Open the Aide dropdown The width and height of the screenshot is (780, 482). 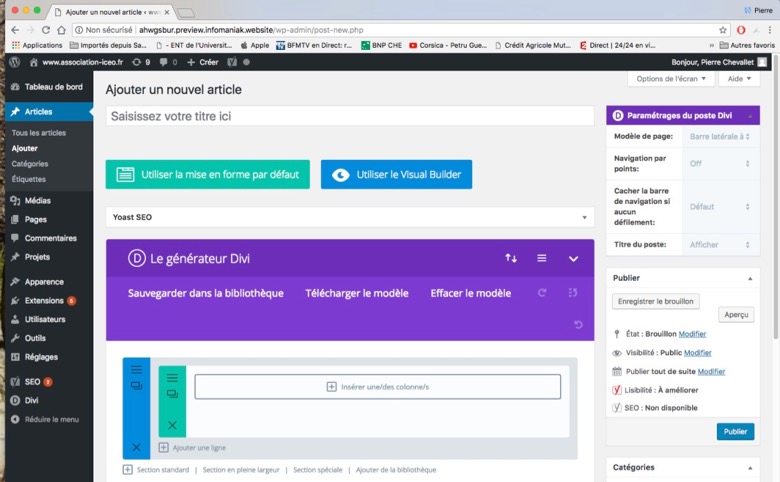coord(739,79)
